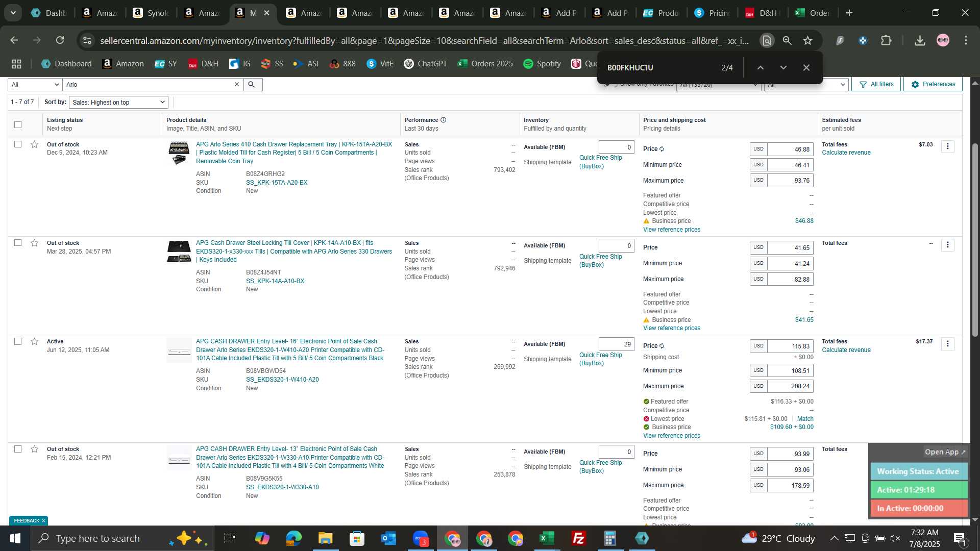980x551 pixels.
Task: Clear the Arlo search term
Action: 237,85
